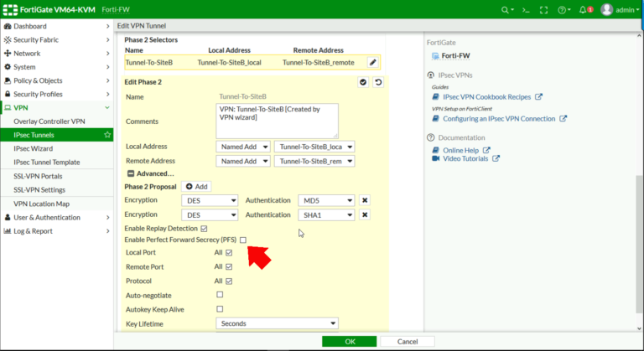
Task: Open SHA1 Authentication dropdown
Action: point(326,214)
